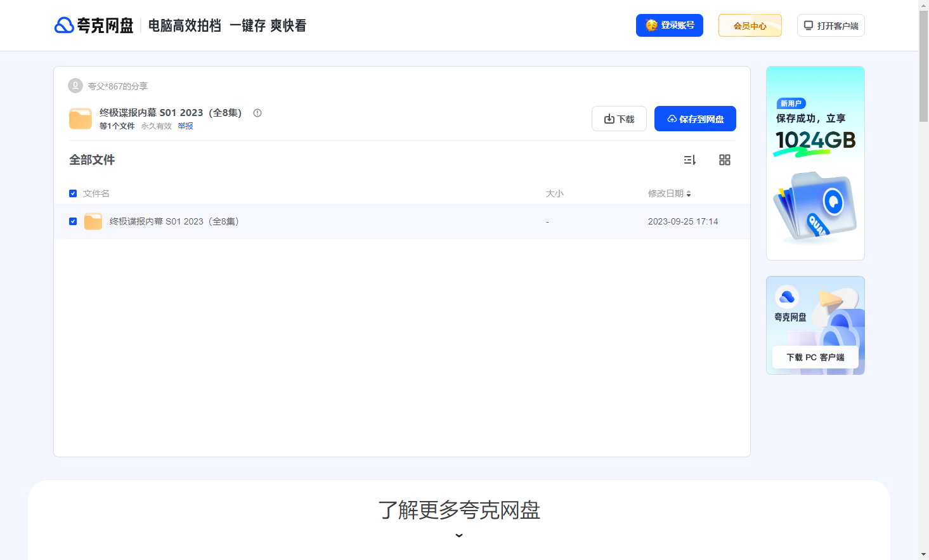The image size is (929, 560).
Task: Switch to grid view icon
Action: point(725,160)
